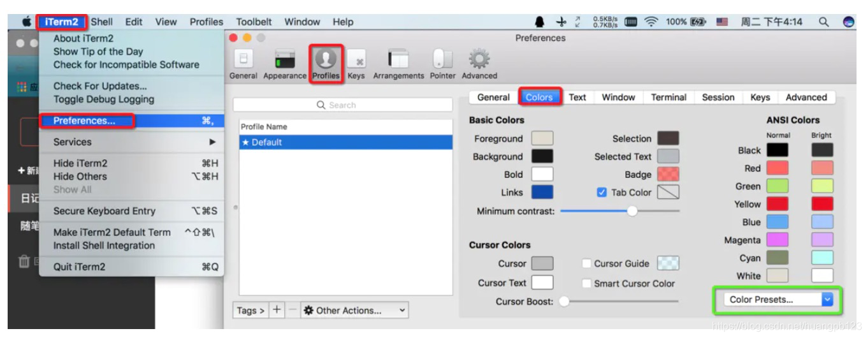
Task: Click the Apple logo menu
Action: point(27,22)
